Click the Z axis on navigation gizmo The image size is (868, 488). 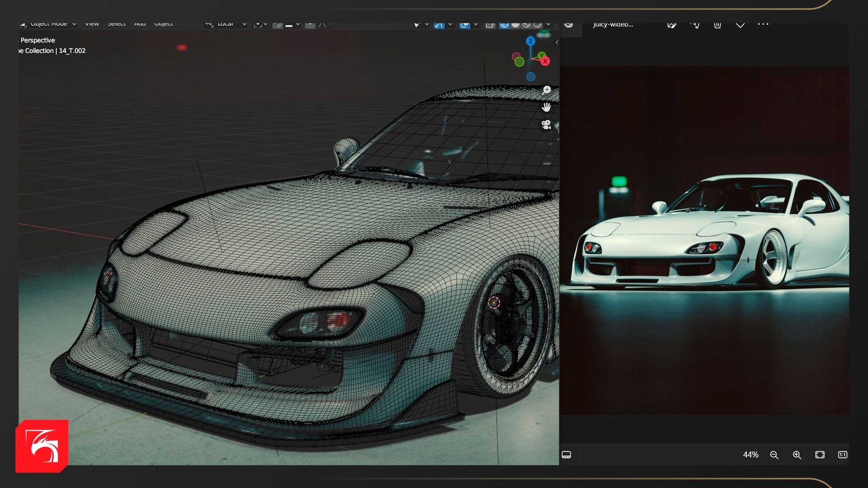pyautogui.click(x=530, y=41)
